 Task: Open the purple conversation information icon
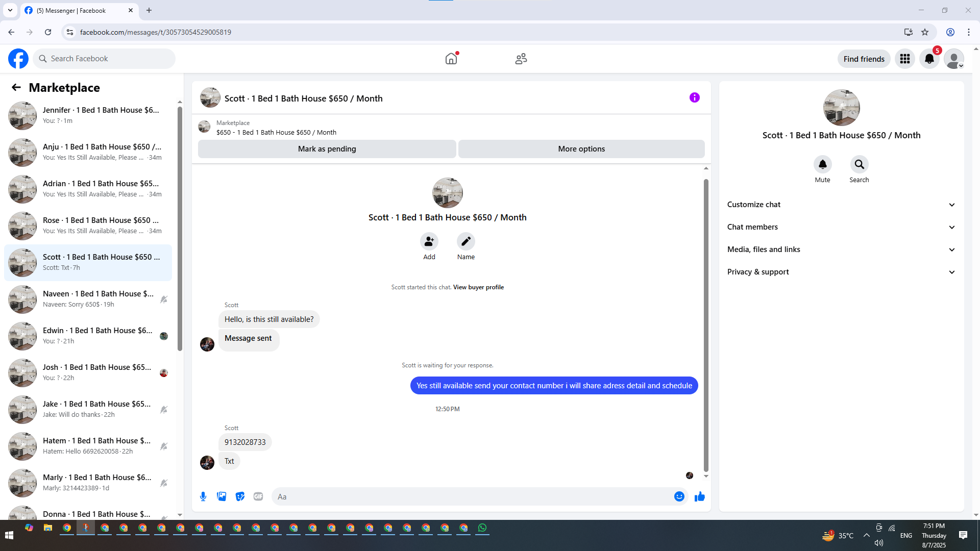tap(695, 97)
